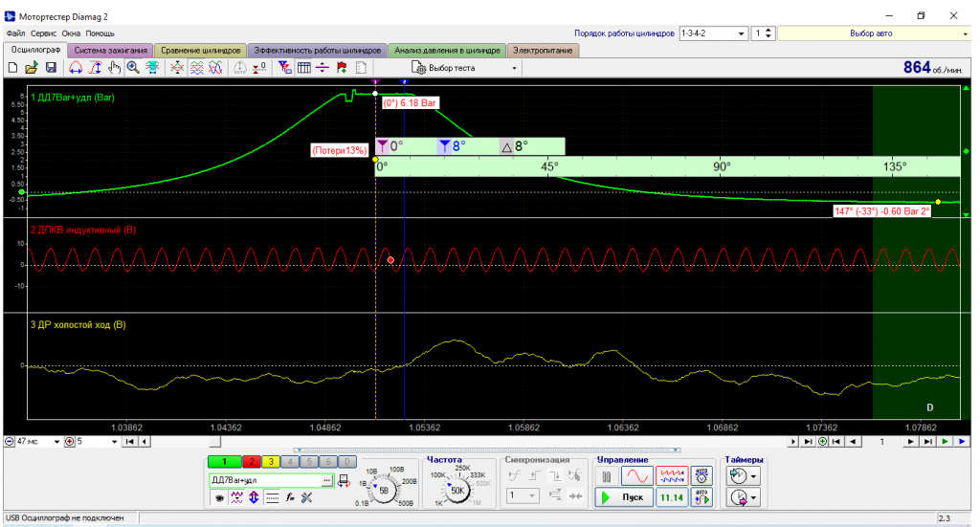The width and height of the screenshot is (980, 527).
Task: Click the horizontal timeline scrollbar thumb
Action: click(214, 442)
